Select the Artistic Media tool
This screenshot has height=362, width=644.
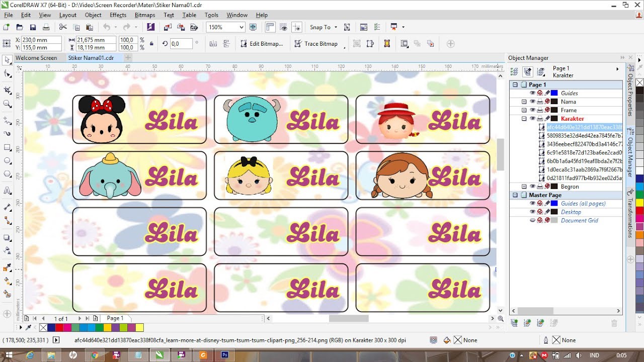click(7, 134)
